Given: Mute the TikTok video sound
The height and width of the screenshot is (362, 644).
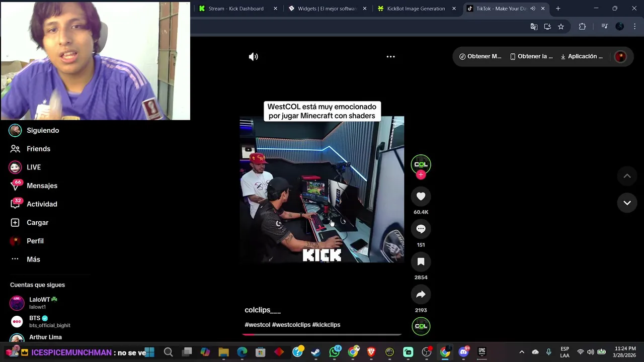Looking at the screenshot, I should coord(254,57).
